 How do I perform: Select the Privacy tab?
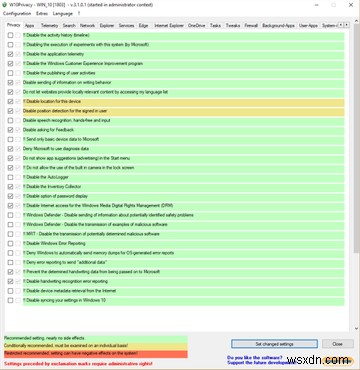14,25
